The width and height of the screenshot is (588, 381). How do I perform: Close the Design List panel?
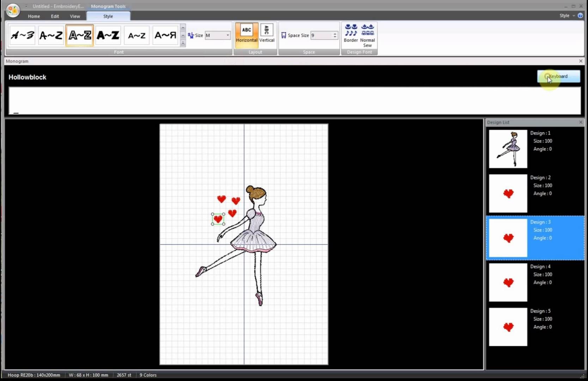click(581, 122)
